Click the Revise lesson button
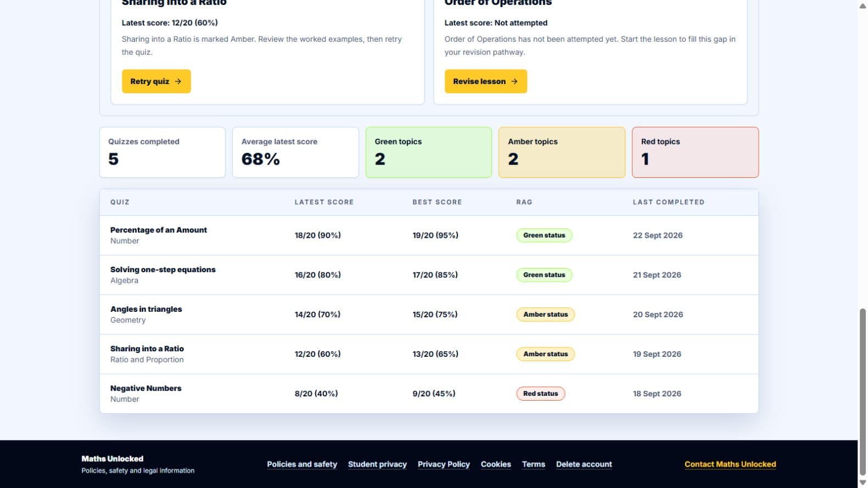The image size is (868, 488). [x=486, y=81]
